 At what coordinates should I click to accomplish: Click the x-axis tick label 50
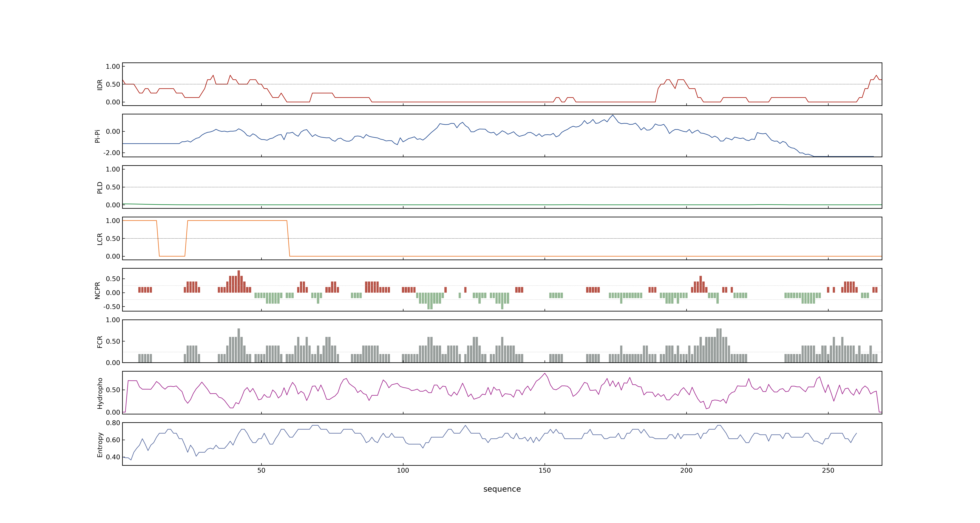[261, 470]
